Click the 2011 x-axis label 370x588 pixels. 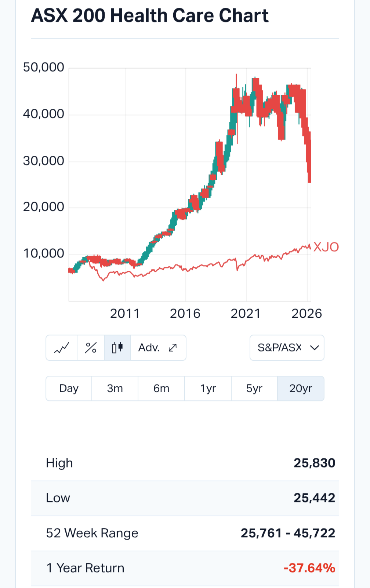[125, 314]
